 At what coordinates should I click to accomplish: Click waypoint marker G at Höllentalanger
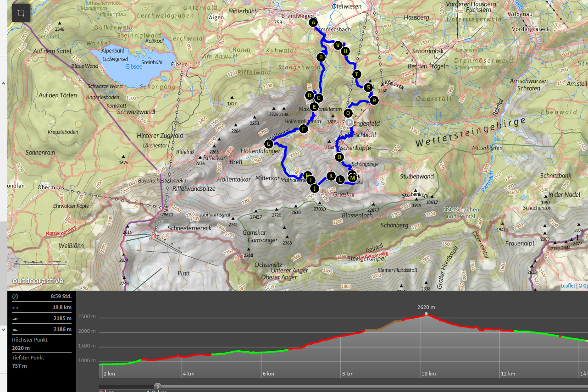pos(269,144)
